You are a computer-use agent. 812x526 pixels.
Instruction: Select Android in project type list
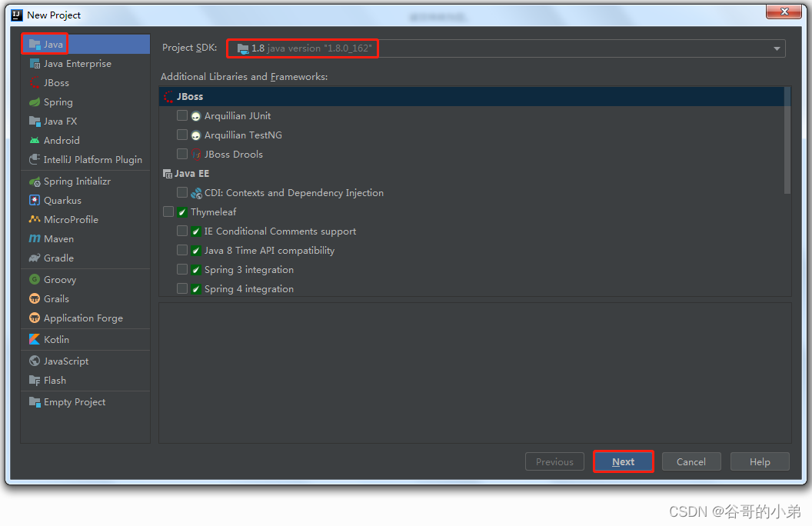coord(85,140)
